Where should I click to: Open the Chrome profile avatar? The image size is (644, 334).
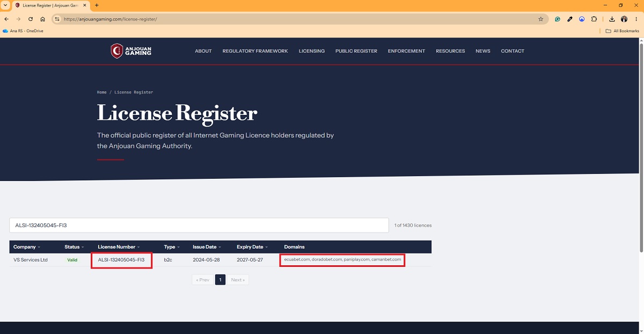624,19
